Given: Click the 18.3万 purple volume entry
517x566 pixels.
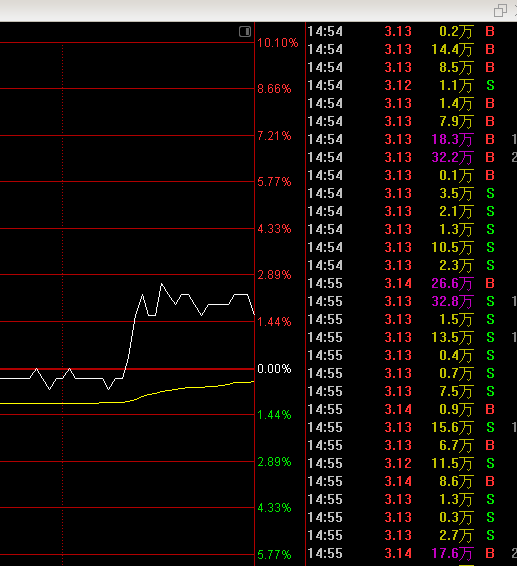Looking at the screenshot, I should (452, 139).
